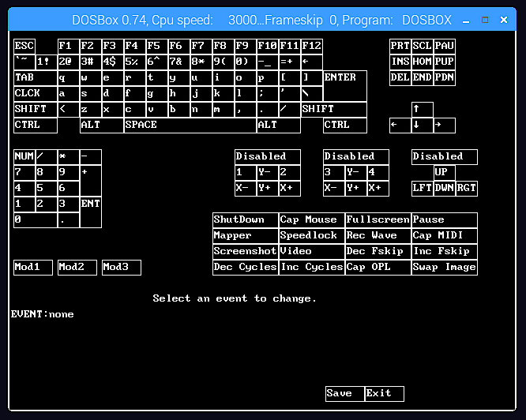Select the Mapper event
Image resolution: width=526 pixels, height=420 pixels.
coord(246,236)
